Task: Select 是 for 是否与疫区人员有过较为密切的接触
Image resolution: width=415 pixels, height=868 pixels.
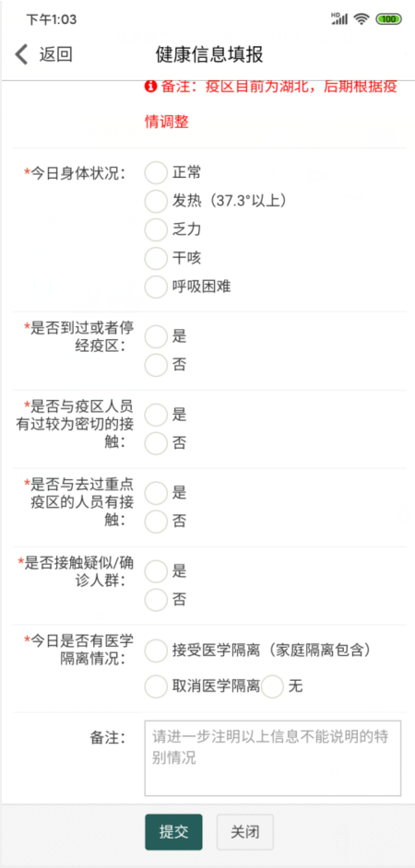Action: 156,415
